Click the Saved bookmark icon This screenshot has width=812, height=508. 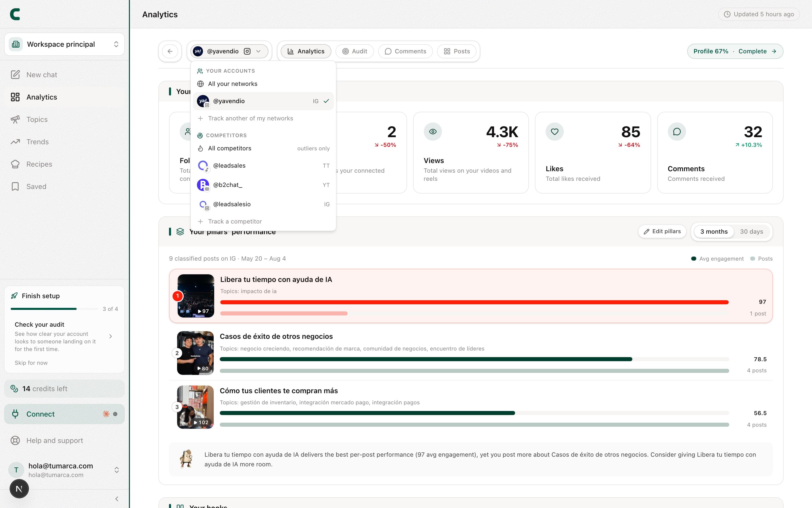click(15, 186)
